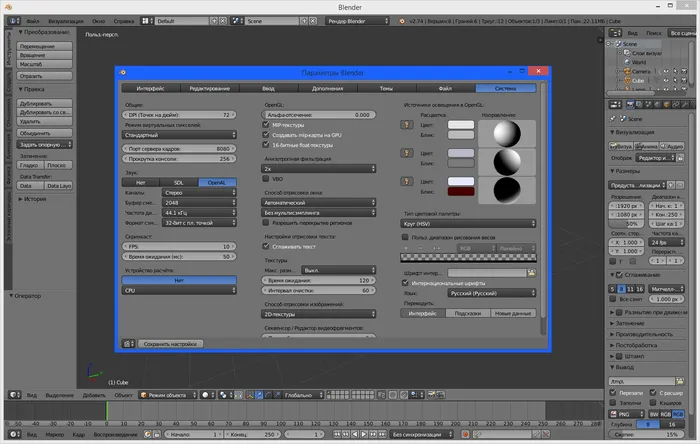Click the timeline editor type icon
This screenshot has height=444, width=700.
(x=14, y=434)
